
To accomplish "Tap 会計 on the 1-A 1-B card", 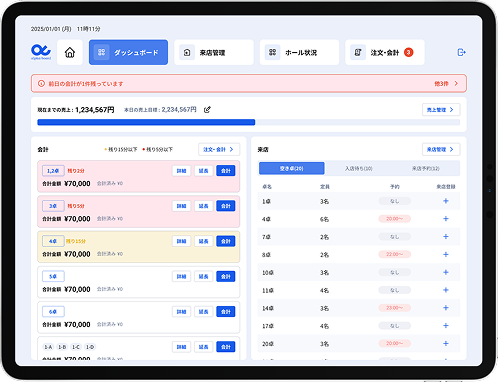I will tap(226, 347).
